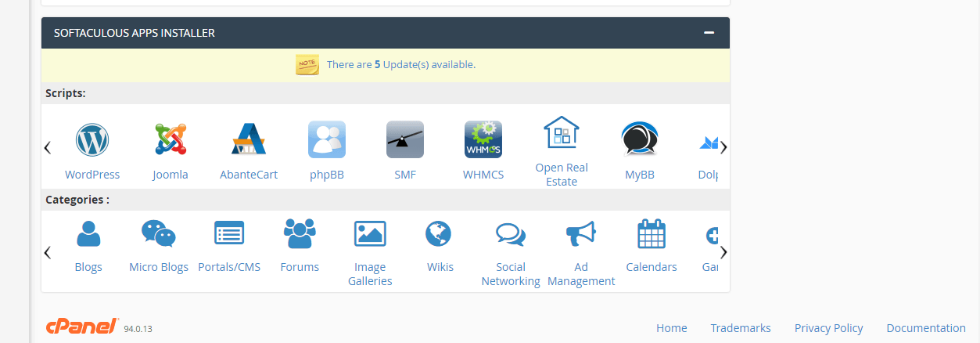Select the AbanteCart icon

[x=249, y=139]
